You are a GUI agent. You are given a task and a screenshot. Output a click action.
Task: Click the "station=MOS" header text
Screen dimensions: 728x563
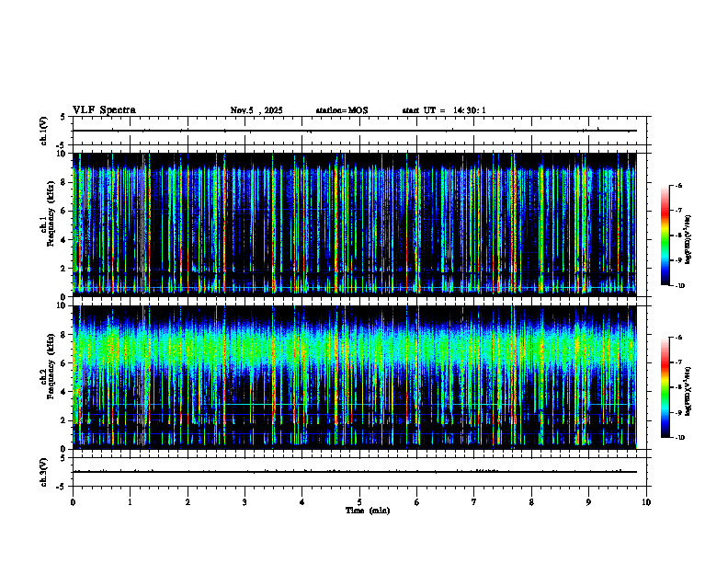pos(342,110)
